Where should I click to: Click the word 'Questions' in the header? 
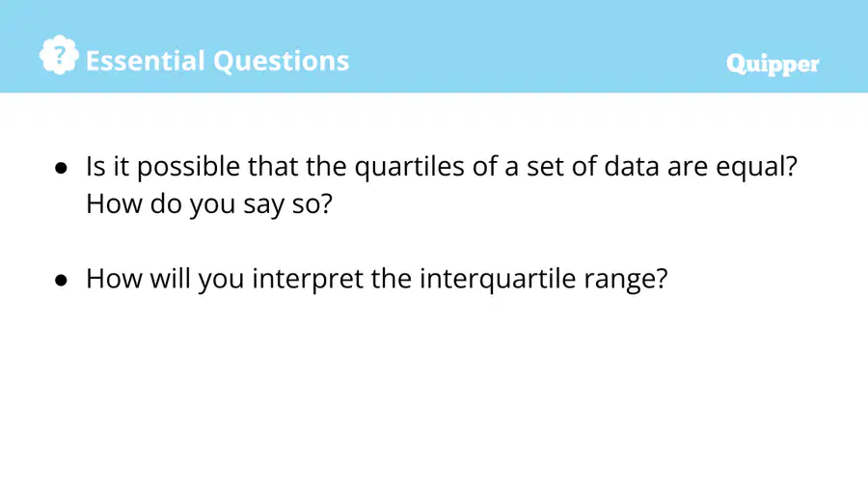point(282,61)
